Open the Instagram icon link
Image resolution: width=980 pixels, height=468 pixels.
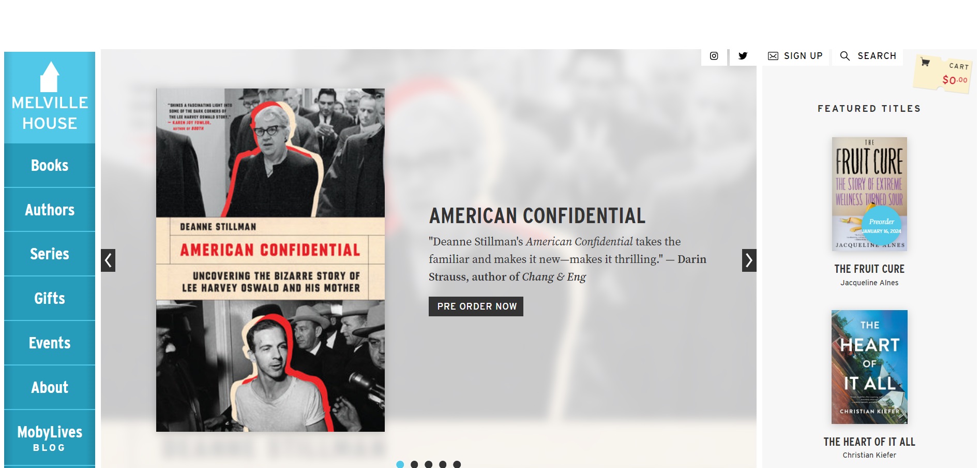click(714, 56)
